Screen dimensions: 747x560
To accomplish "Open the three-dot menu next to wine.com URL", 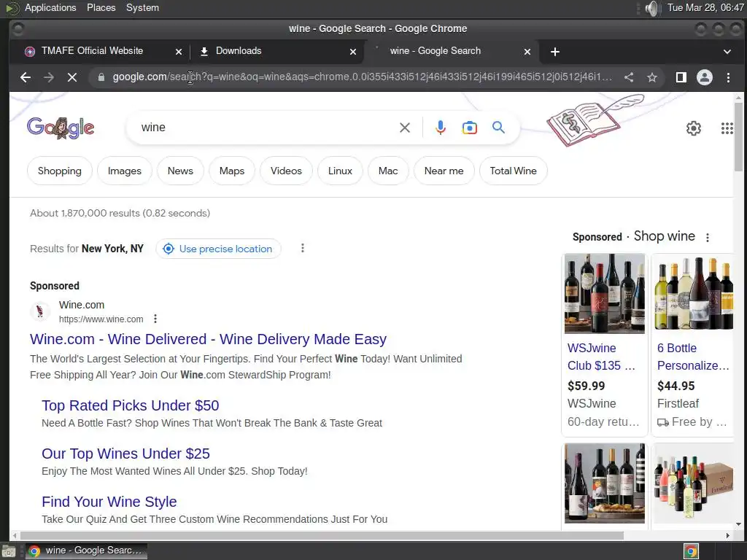I will coord(155,319).
